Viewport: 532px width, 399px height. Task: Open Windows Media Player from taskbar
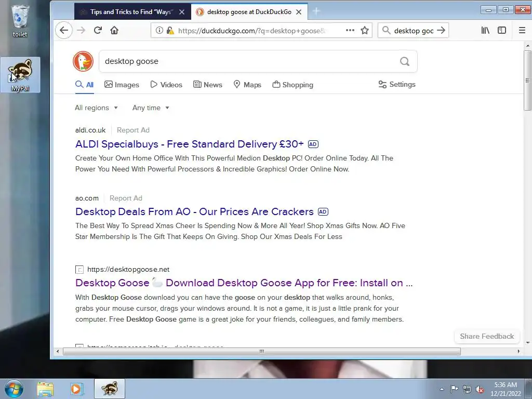[76, 389]
